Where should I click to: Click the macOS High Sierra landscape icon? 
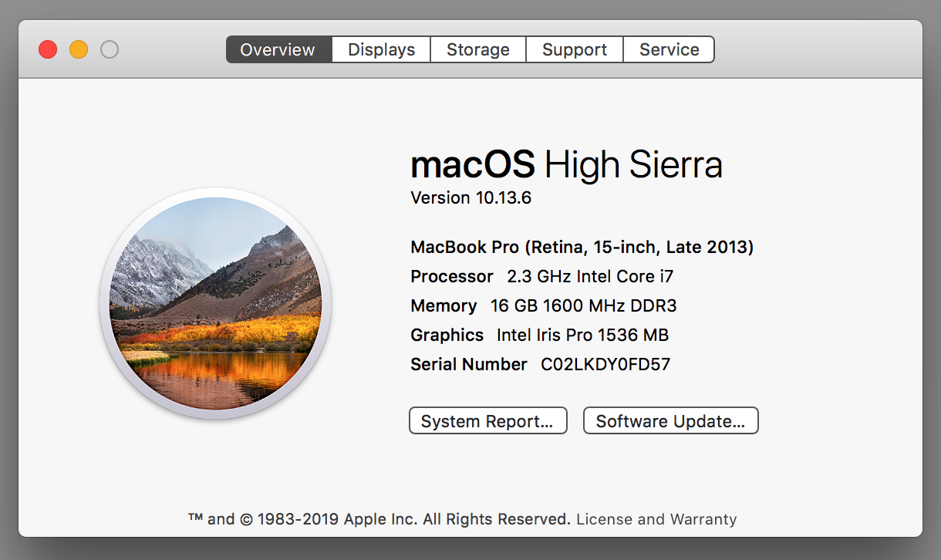coord(215,303)
